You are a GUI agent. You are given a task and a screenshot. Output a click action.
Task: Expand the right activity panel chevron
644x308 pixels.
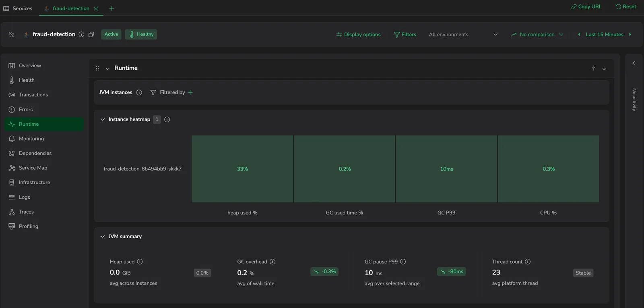pyautogui.click(x=634, y=63)
